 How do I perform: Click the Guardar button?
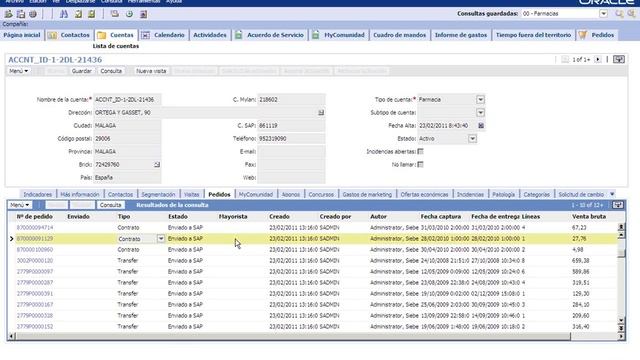[82, 71]
